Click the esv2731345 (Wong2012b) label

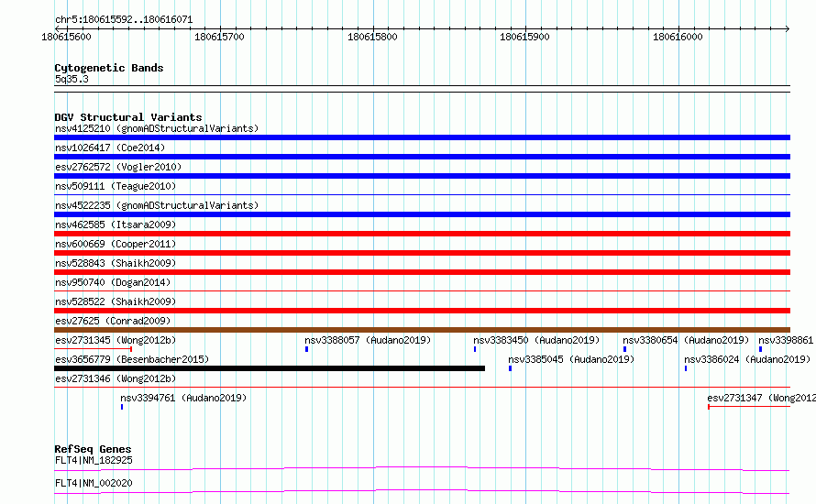click(x=116, y=340)
